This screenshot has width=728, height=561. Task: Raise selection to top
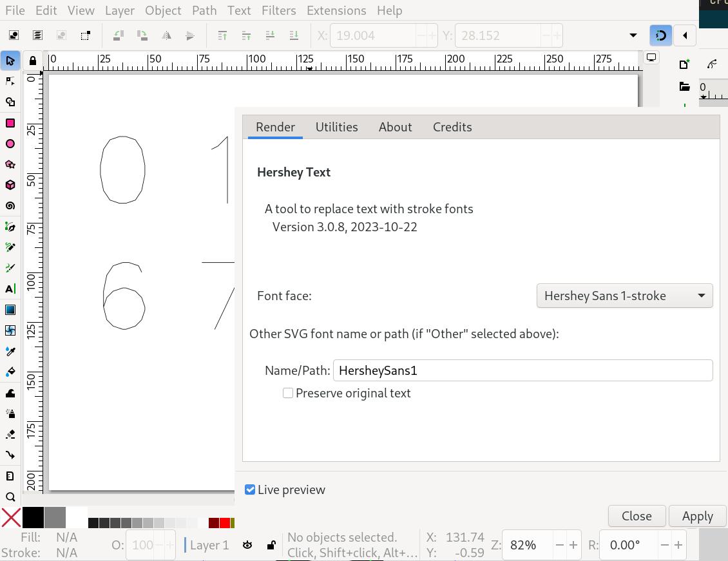coord(222,35)
